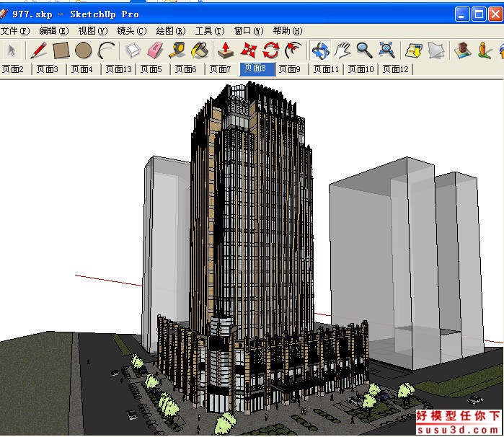The height and width of the screenshot is (437, 504).
Task: Open the 视图(V) menu
Action: tap(93, 31)
